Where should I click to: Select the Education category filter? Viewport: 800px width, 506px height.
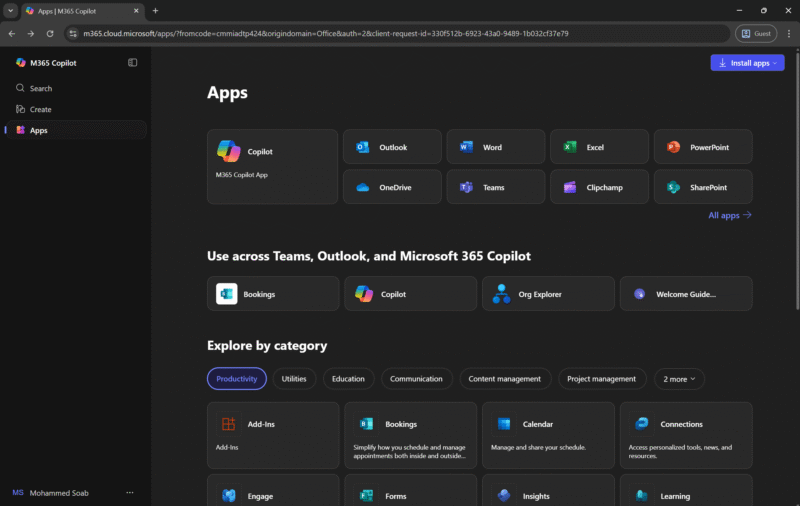348,378
